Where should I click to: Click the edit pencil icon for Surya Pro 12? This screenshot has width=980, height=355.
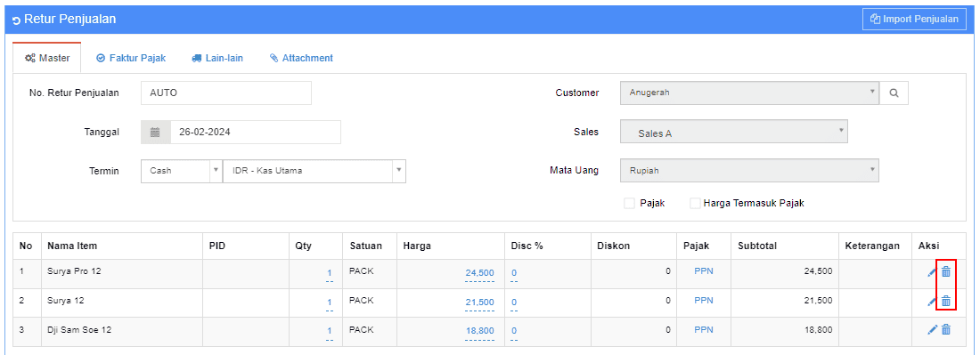click(932, 272)
